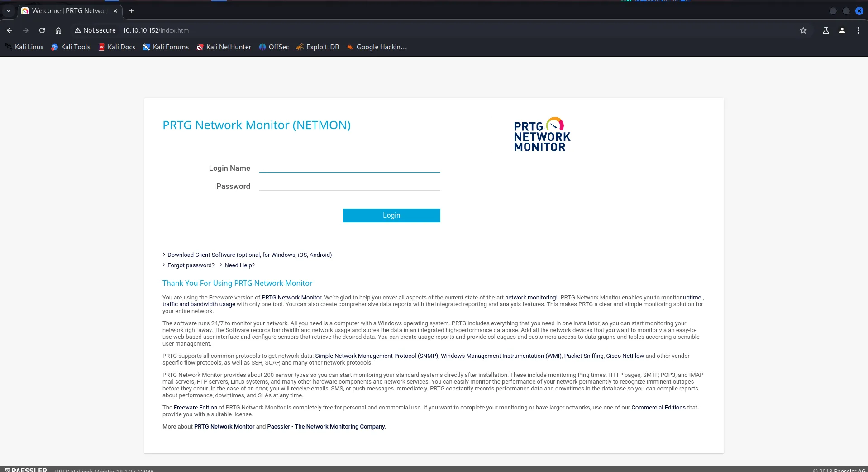Follow the 'traffic and bandwidth usage' link
Image resolution: width=868 pixels, height=472 pixels.
[x=199, y=304]
